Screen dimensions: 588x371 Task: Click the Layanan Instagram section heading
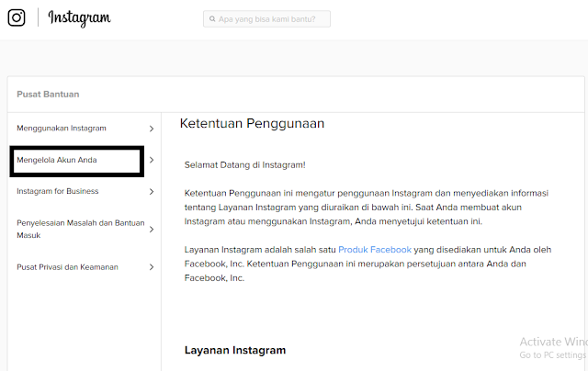click(x=235, y=350)
